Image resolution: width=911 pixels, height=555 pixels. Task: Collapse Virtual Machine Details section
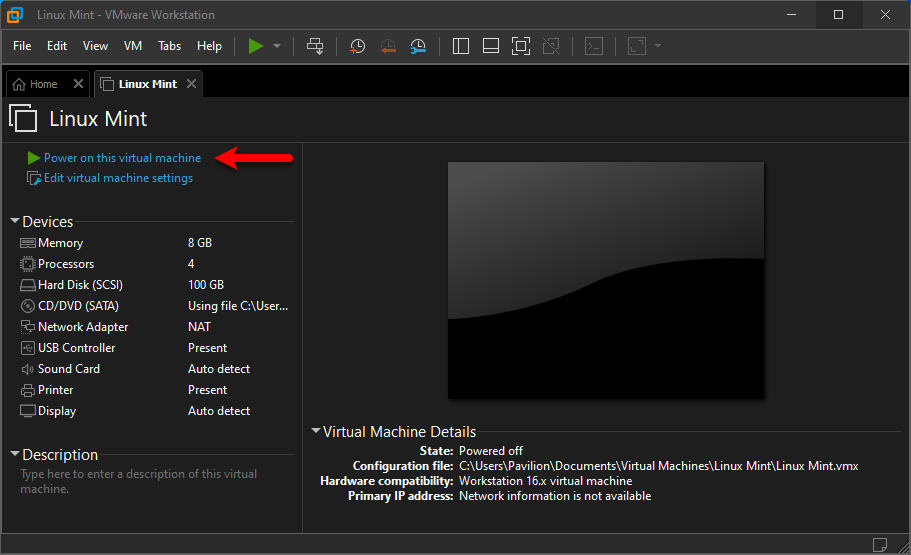coord(316,431)
